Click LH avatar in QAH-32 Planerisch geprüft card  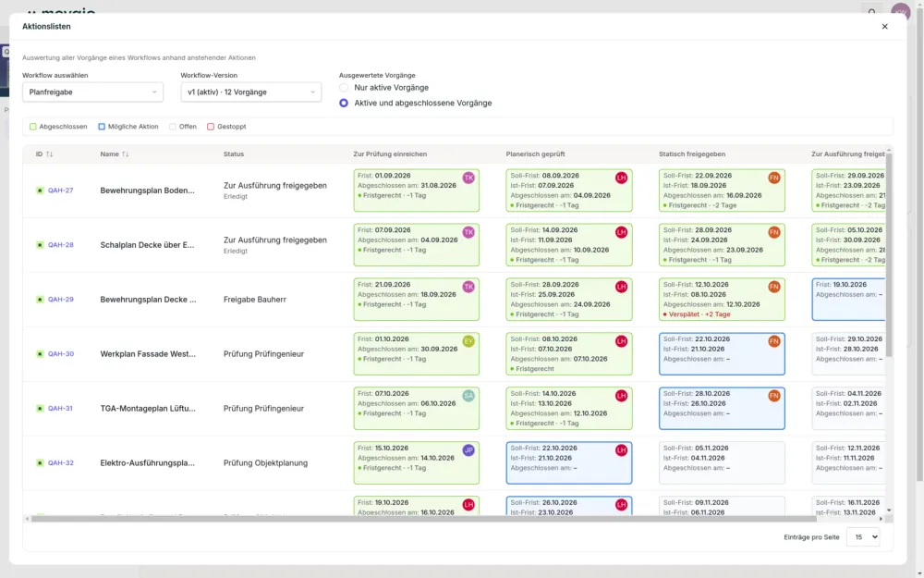click(621, 450)
